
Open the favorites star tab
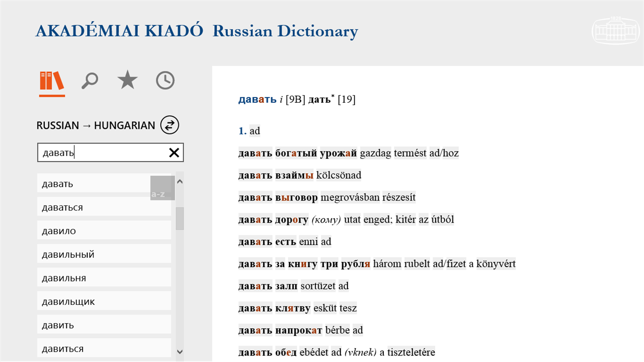[127, 80]
